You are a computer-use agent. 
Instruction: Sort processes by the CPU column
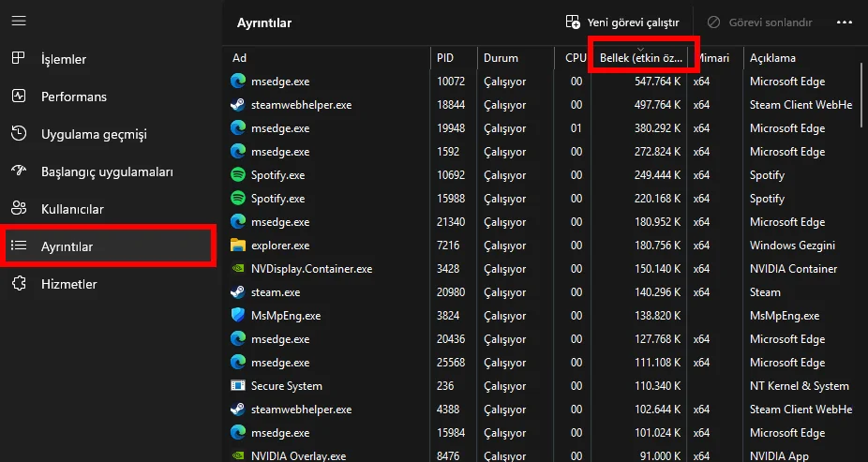[x=574, y=57]
